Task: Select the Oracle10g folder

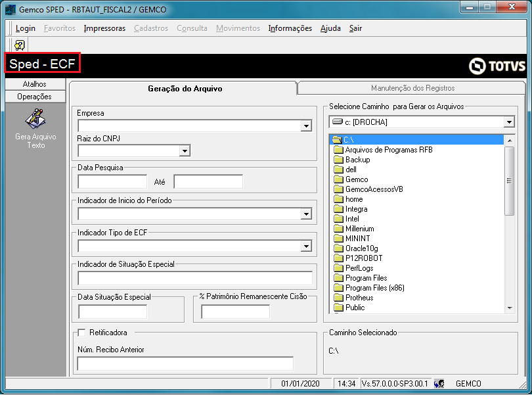Action: [356, 248]
